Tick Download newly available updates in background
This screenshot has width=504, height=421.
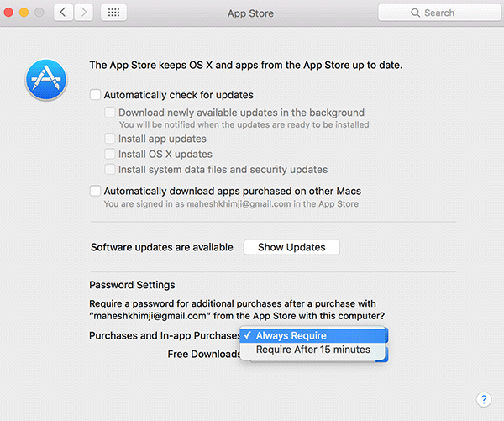coord(109,113)
